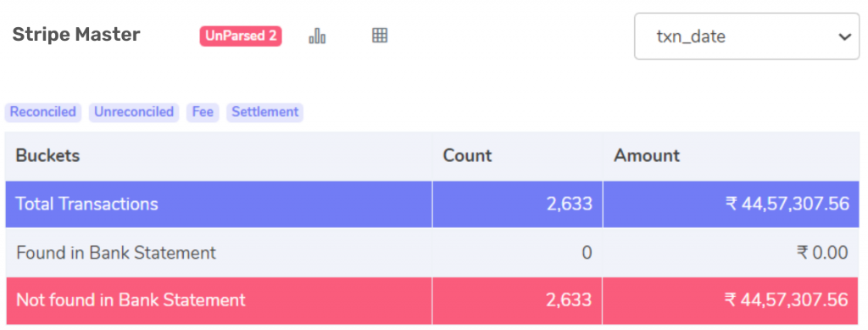
Task: Click the Buckets column header
Action: coord(47,155)
